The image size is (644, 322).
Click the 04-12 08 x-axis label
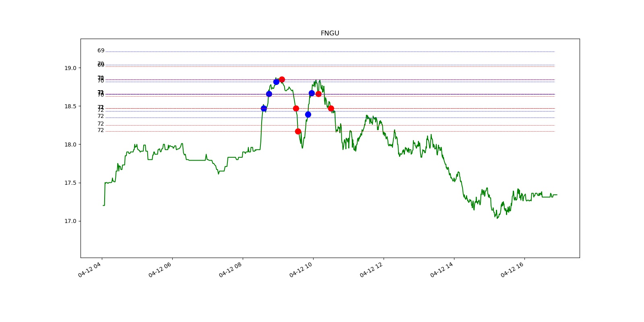click(230, 269)
